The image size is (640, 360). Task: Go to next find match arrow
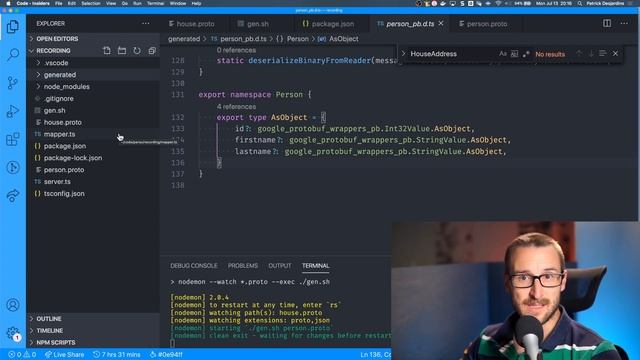coord(591,53)
